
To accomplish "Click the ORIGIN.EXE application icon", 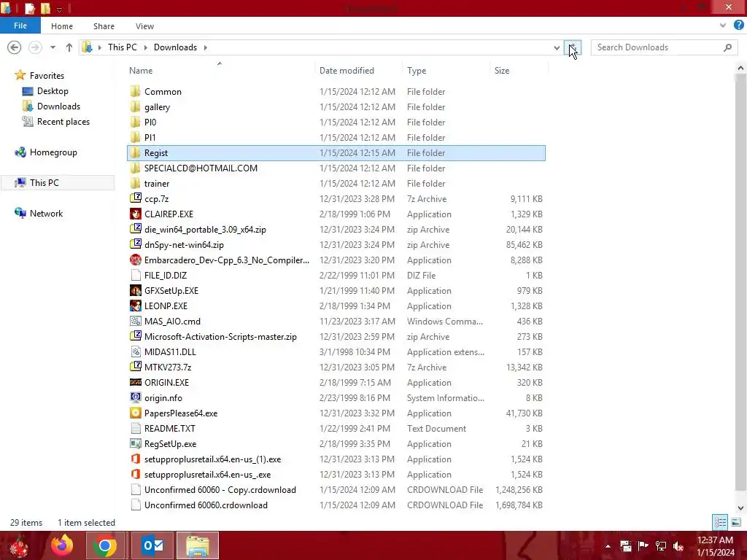I will click(x=136, y=382).
